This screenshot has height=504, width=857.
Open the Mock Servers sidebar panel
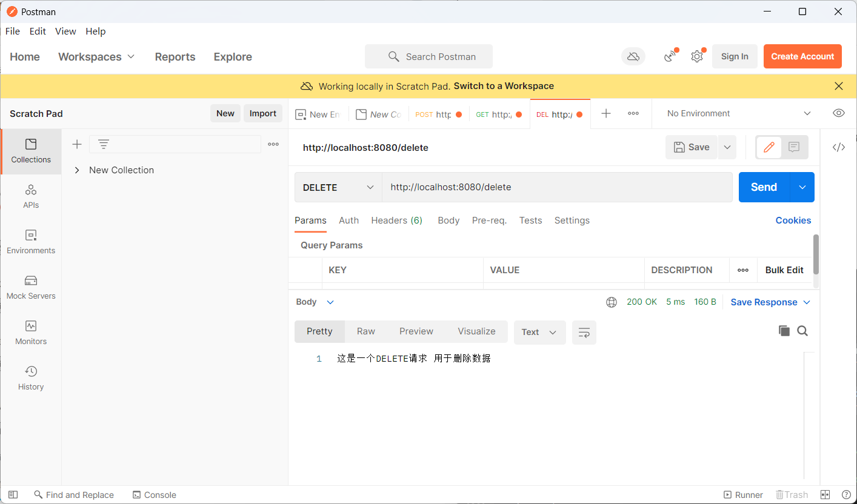click(x=31, y=288)
